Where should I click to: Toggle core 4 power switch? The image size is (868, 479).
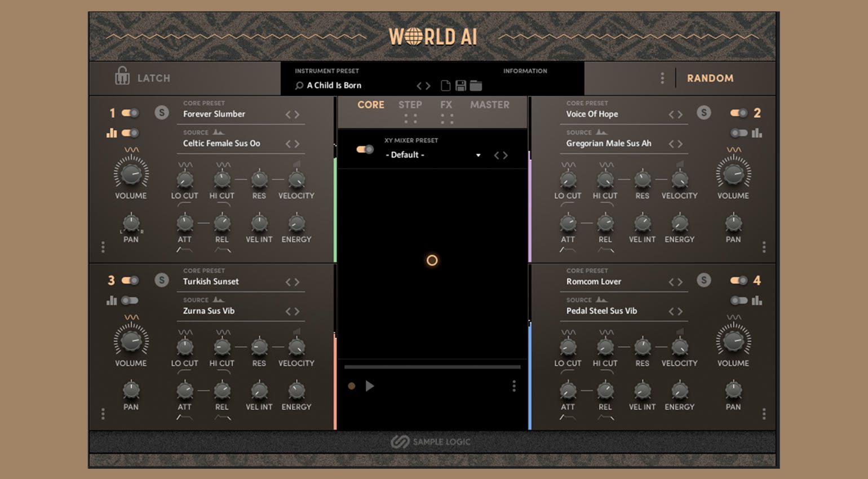click(x=739, y=280)
